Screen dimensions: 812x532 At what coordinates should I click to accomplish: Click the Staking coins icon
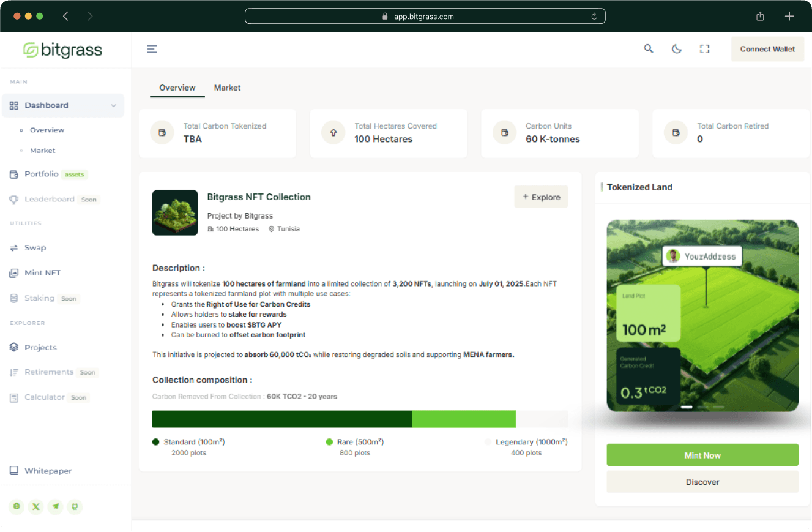14,298
